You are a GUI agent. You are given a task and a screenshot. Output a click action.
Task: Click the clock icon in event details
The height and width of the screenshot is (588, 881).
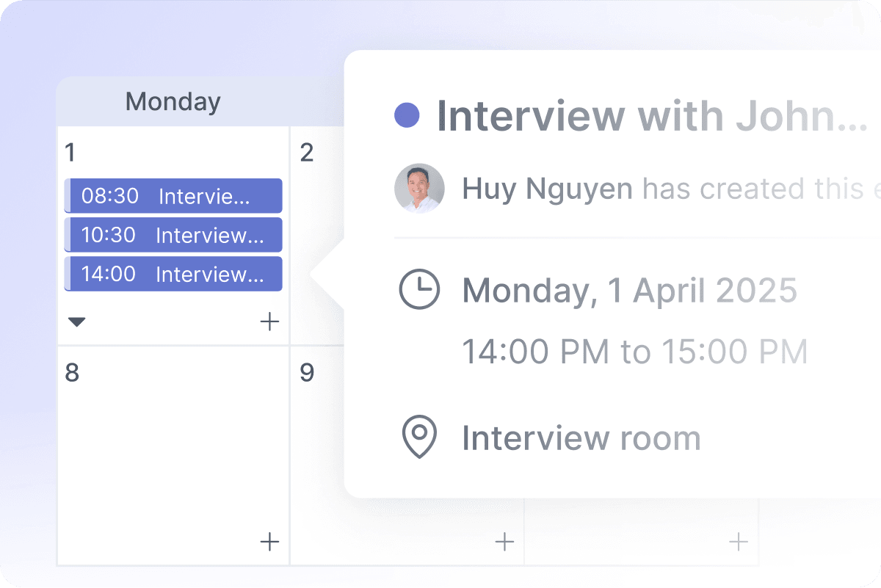(419, 289)
